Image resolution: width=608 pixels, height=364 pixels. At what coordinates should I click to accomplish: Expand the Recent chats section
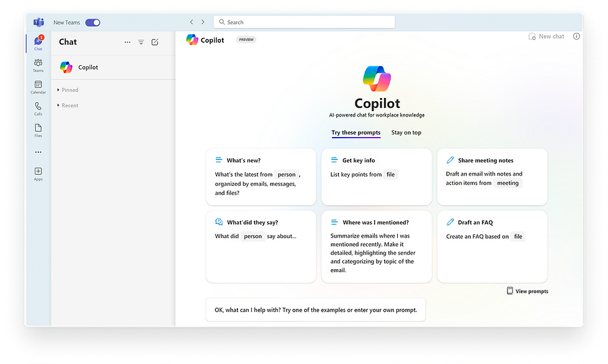pyautogui.click(x=68, y=105)
